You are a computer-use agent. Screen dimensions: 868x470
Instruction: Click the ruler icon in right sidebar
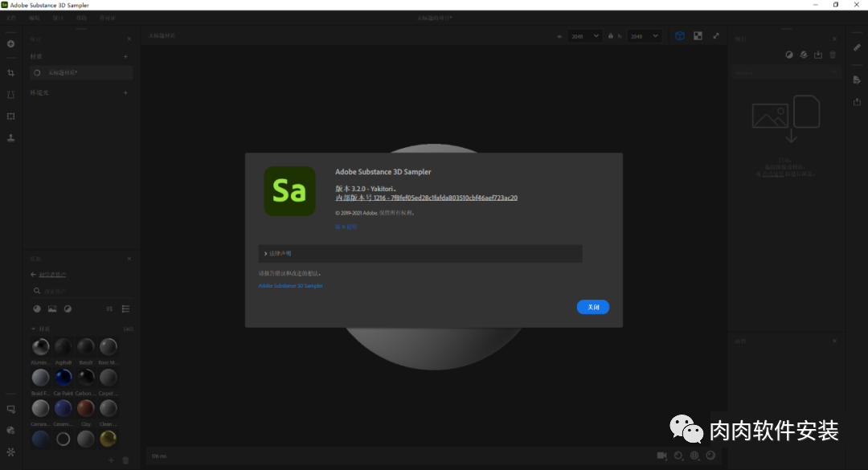tap(857, 47)
